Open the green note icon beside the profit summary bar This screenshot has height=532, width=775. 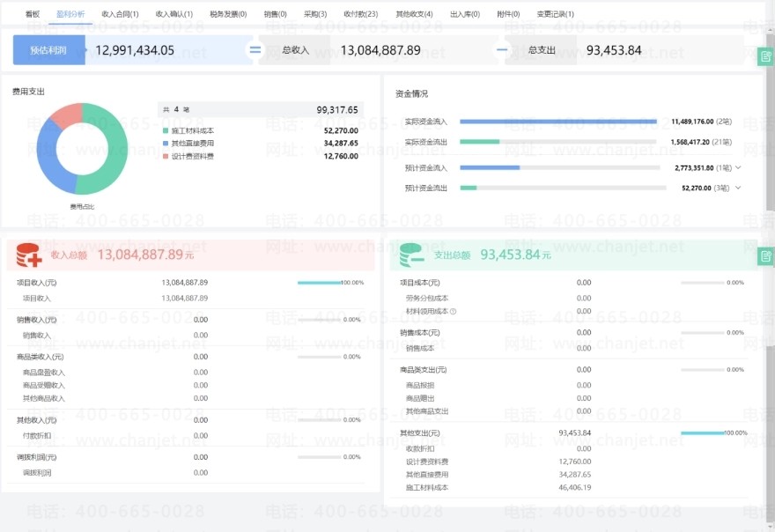click(765, 57)
